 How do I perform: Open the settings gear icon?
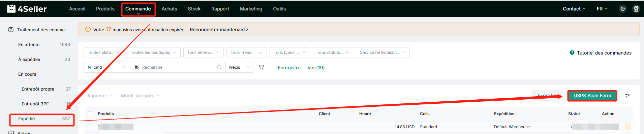click(623, 9)
